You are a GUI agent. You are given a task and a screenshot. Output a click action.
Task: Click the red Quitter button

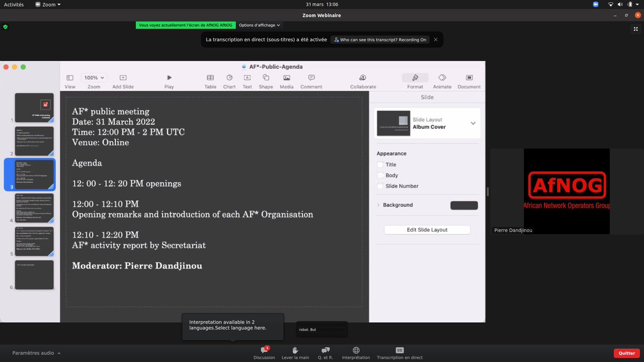(x=627, y=353)
